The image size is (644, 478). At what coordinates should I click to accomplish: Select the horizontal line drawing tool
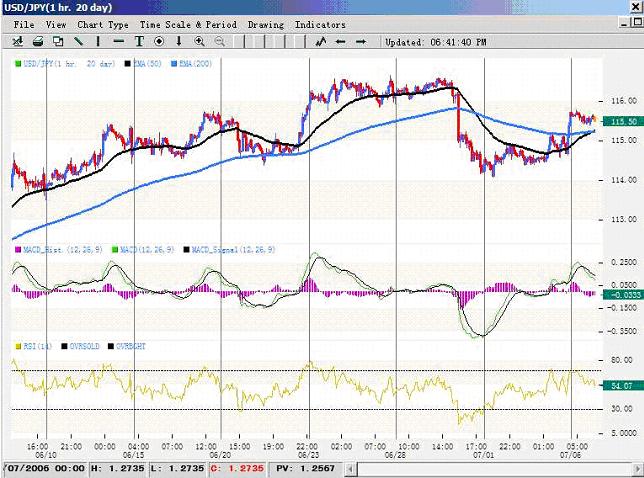coord(119,42)
